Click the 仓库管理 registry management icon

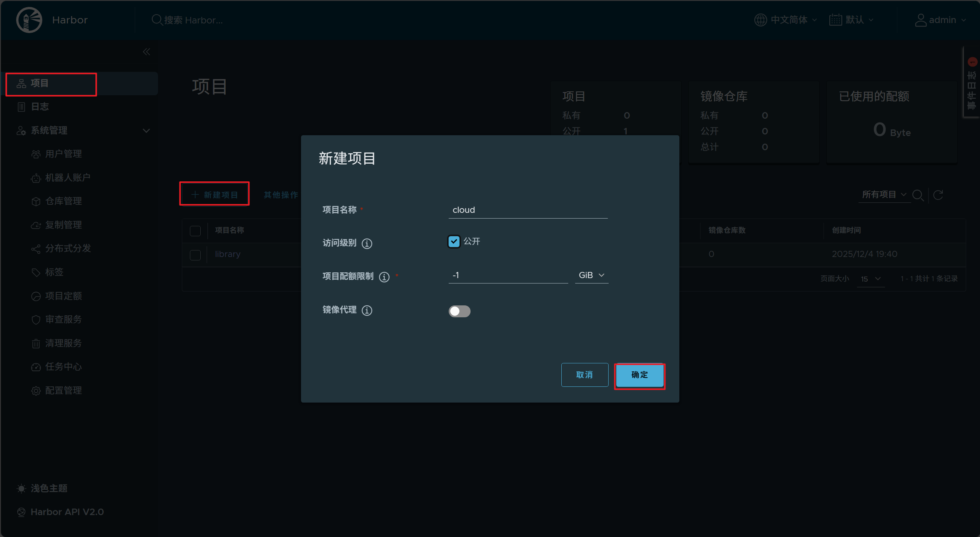click(x=36, y=201)
